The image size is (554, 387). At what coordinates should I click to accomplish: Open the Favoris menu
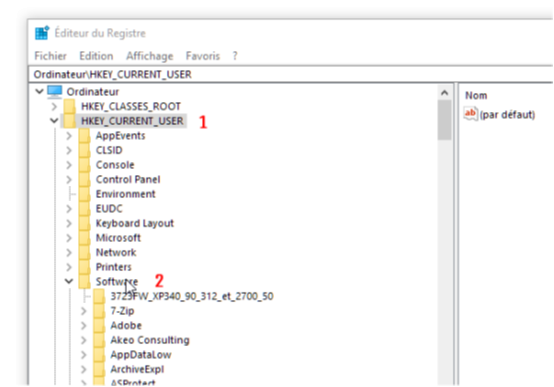pyautogui.click(x=203, y=56)
